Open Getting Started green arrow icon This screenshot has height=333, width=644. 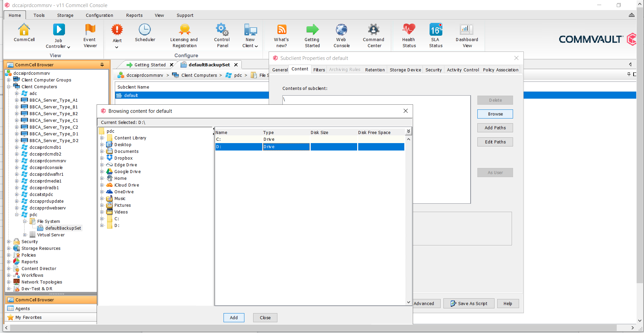312,30
